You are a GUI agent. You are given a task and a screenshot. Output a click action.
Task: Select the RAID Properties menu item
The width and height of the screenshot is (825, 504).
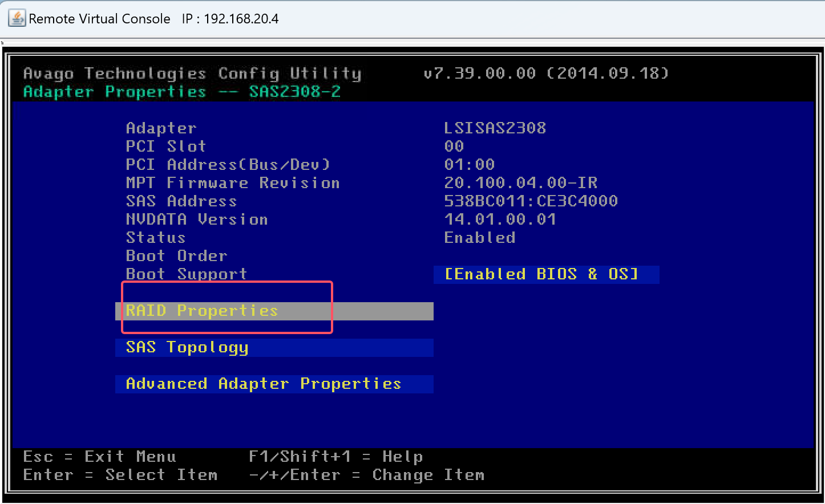pyautogui.click(x=274, y=311)
